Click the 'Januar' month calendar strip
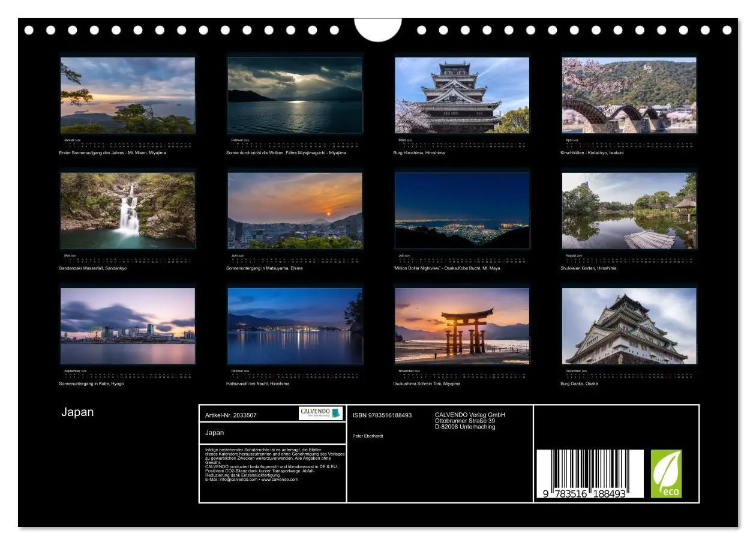The width and height of the screenshot is (756, 545). click(128, 142)
